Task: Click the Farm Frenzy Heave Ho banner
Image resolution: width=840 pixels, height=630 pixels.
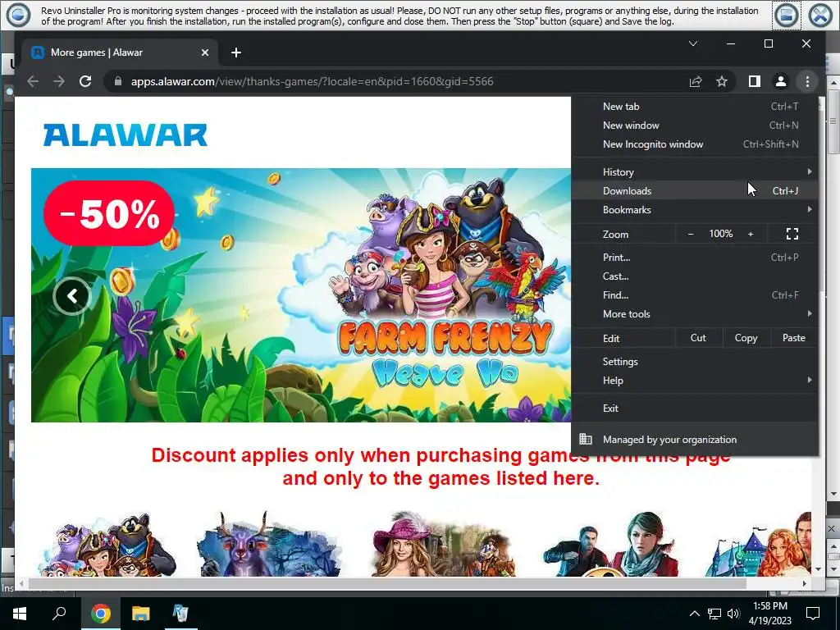Action: [300, 295]
